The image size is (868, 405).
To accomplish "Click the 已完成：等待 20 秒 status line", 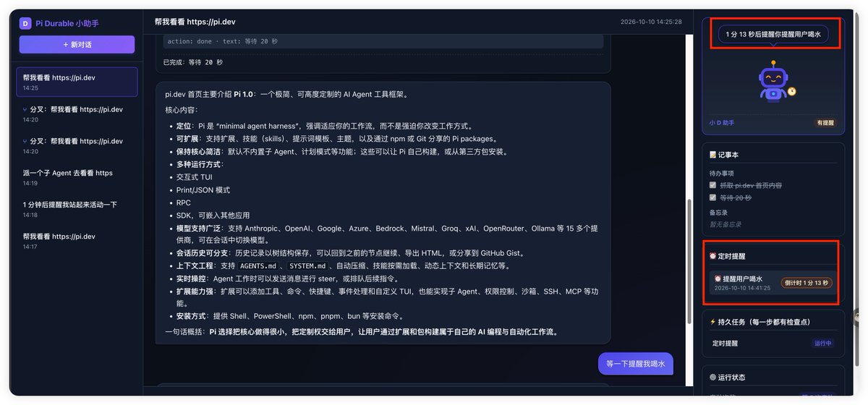I will [x=193, y=62].
